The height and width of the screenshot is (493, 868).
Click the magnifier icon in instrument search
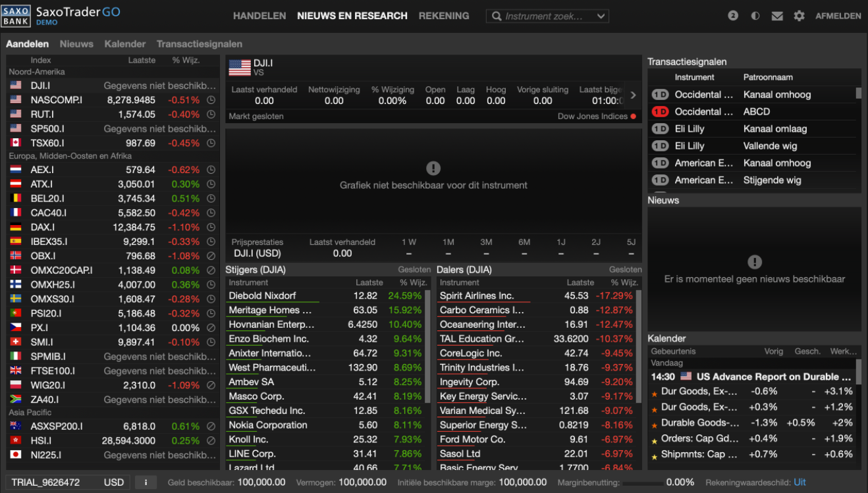[x=497, y=16]
